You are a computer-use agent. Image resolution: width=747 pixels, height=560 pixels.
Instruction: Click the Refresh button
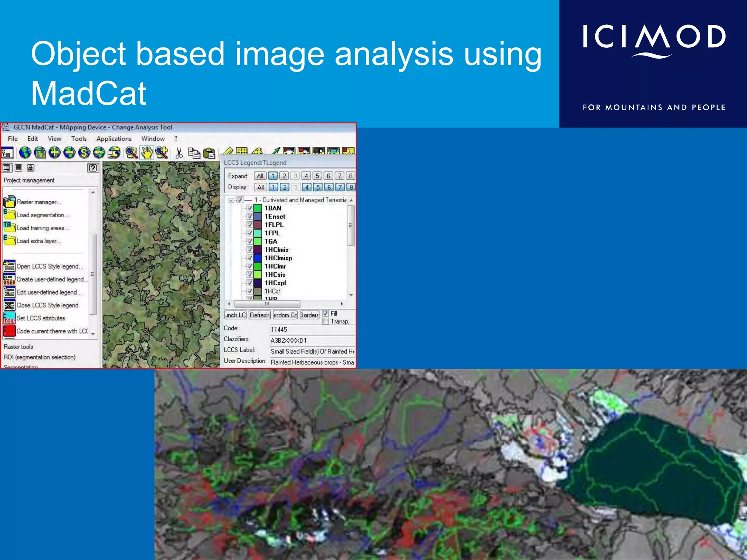pyautogui.click(x=259, y=315)
